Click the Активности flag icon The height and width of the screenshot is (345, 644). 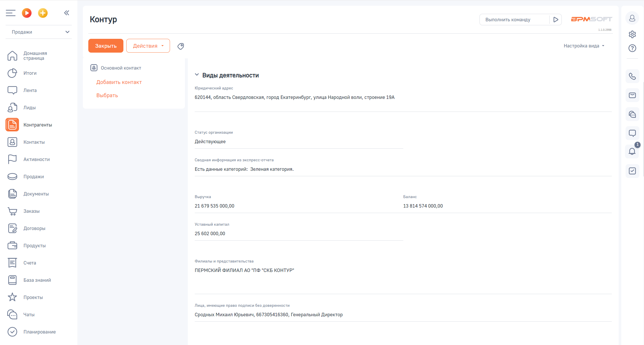pos(12,159)
